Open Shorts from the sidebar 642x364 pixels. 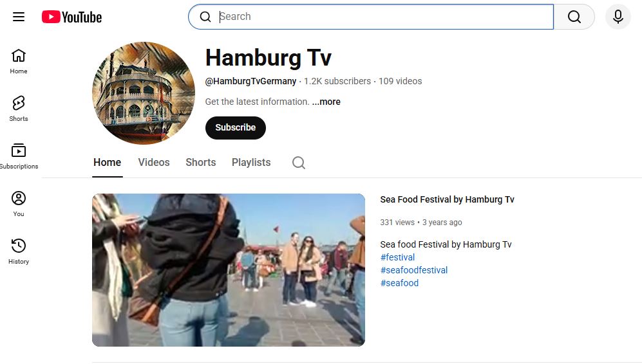(19, 109)
